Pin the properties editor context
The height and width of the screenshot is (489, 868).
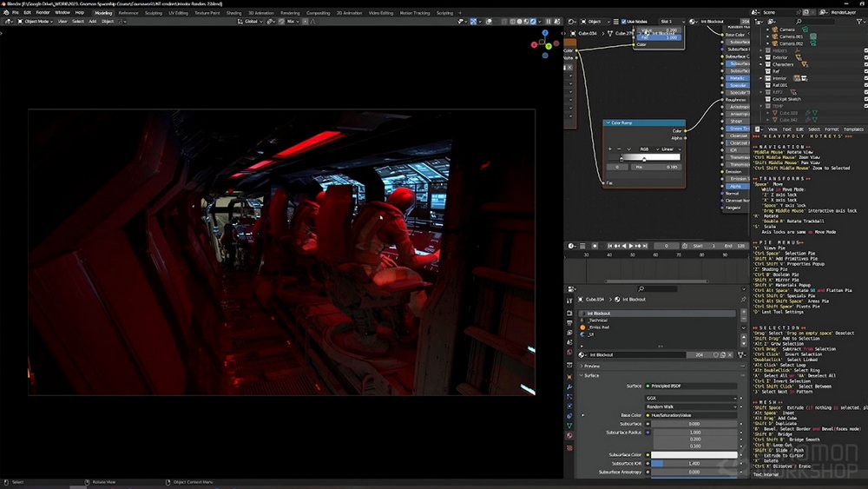click(x=744, y=300)
